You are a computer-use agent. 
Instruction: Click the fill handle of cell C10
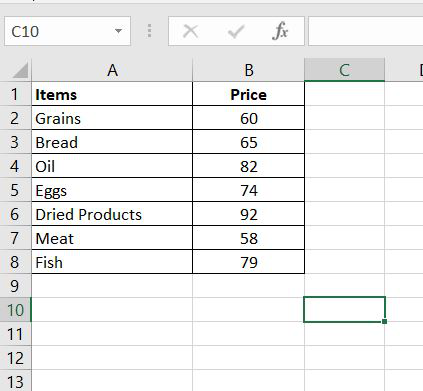[385, 321]
